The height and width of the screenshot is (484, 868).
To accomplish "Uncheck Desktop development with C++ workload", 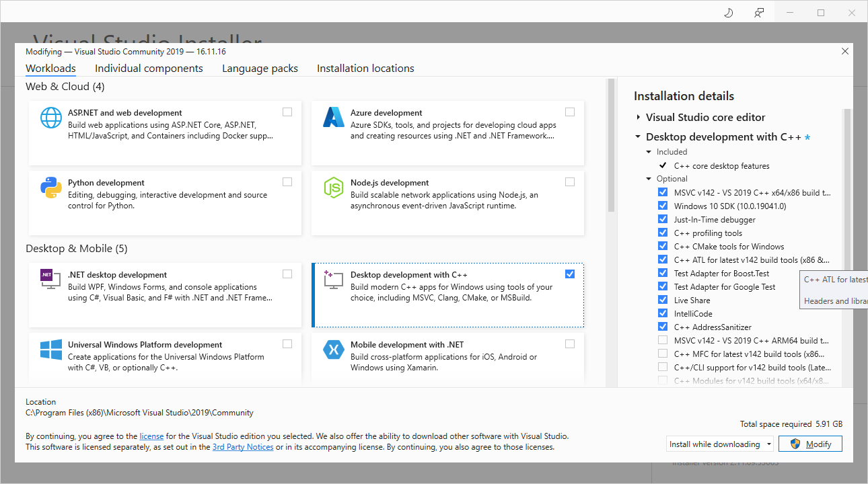I will point(570,274).
